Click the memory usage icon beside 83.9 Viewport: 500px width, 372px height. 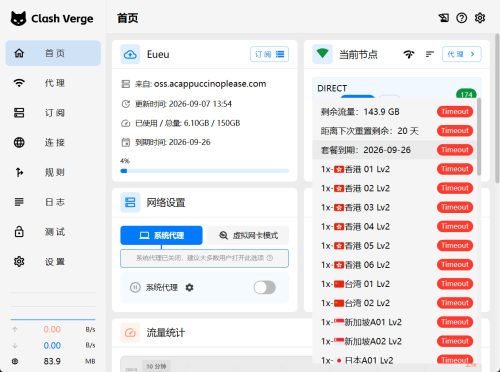click(x=15, y=361)
